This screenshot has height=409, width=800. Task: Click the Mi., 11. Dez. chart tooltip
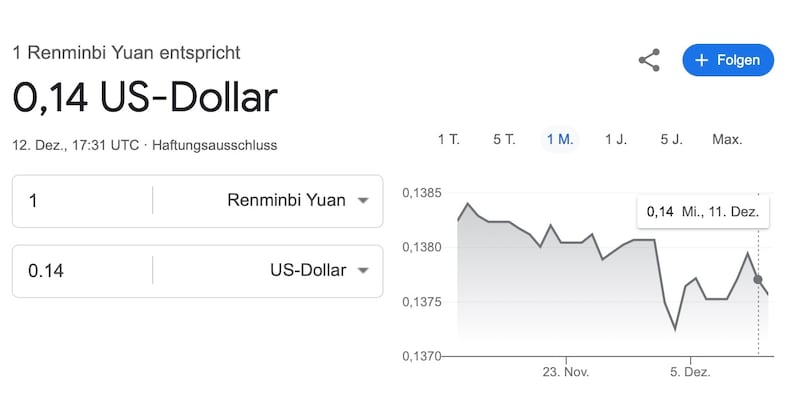[703, 211]
